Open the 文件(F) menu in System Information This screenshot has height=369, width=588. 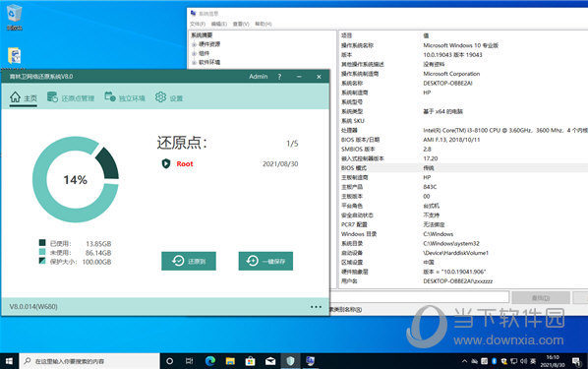click(198, 24)
